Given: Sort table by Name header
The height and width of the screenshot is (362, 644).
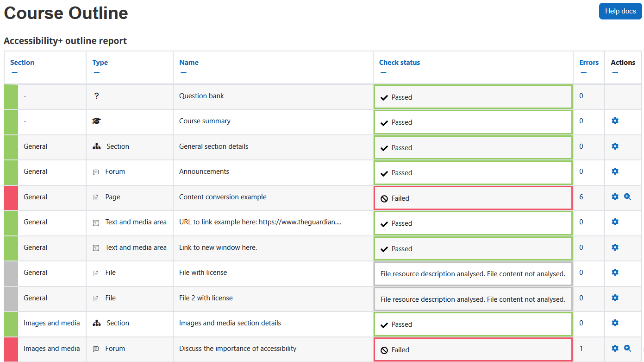Looking at the screenshot, I should click(189, 63).
